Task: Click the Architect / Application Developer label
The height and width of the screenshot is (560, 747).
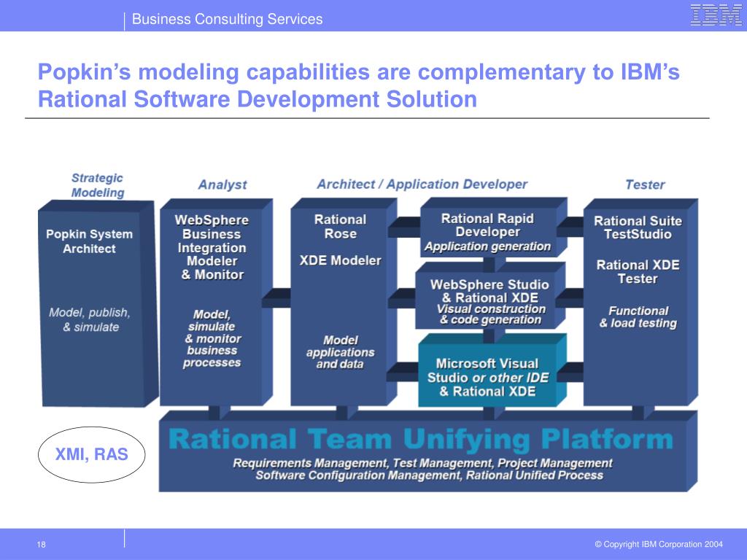Action: (422, 184)
